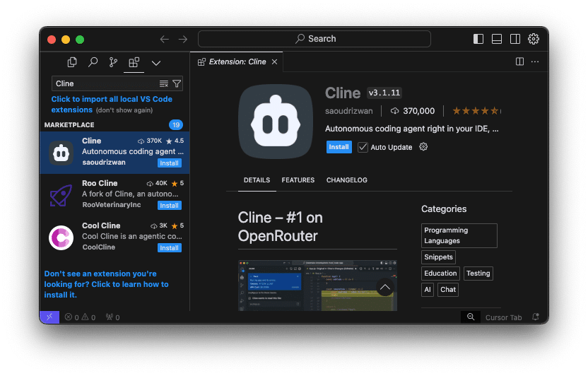This screenshot has width=588, height=376.
Task: Open the sidebar Search magnifier icon
Action: [93, 62]
